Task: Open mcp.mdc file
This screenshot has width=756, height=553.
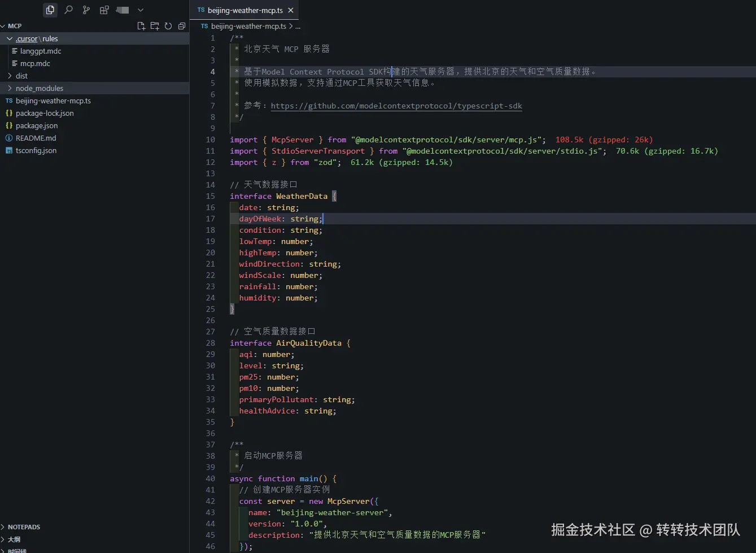Action: pyautogui.click(x=35, y=63)
